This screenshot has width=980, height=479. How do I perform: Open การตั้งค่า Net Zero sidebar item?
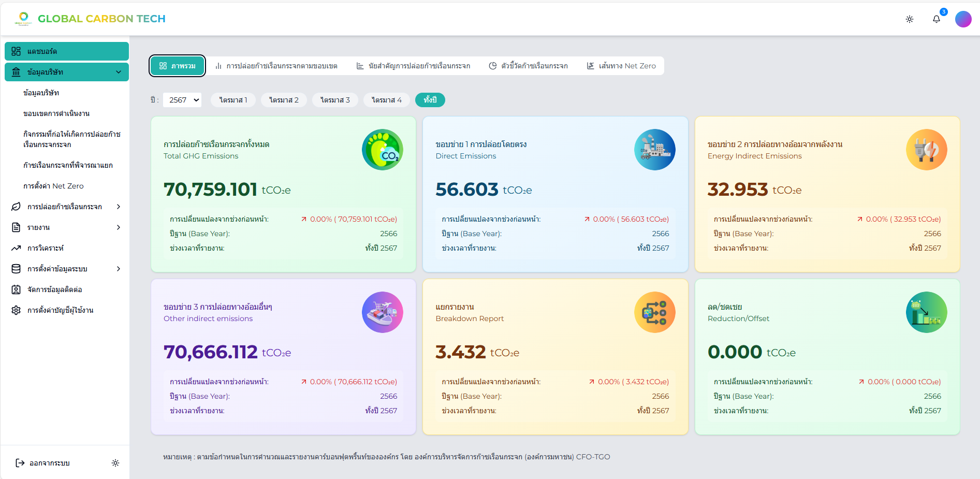coord(53,186)
